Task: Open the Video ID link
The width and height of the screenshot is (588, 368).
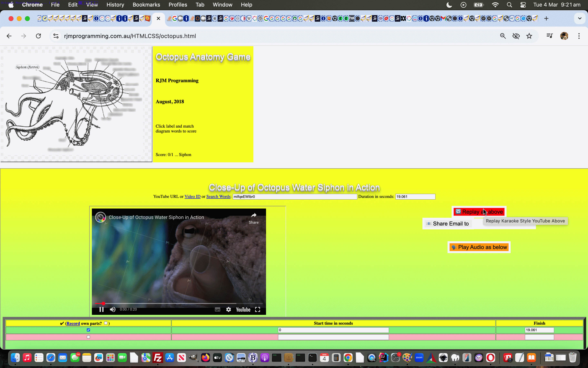Action: (193, 196)
